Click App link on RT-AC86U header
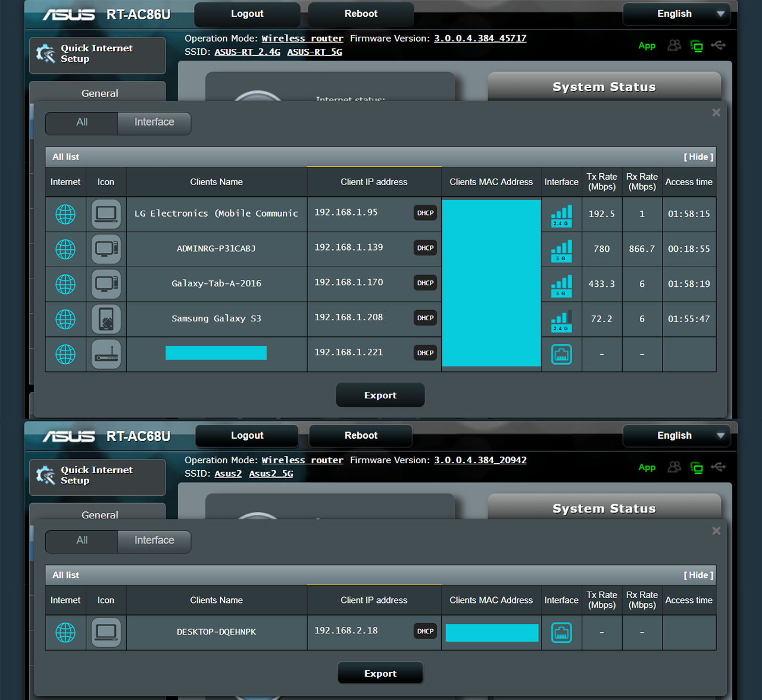762x700 pixels. [647, 46]
